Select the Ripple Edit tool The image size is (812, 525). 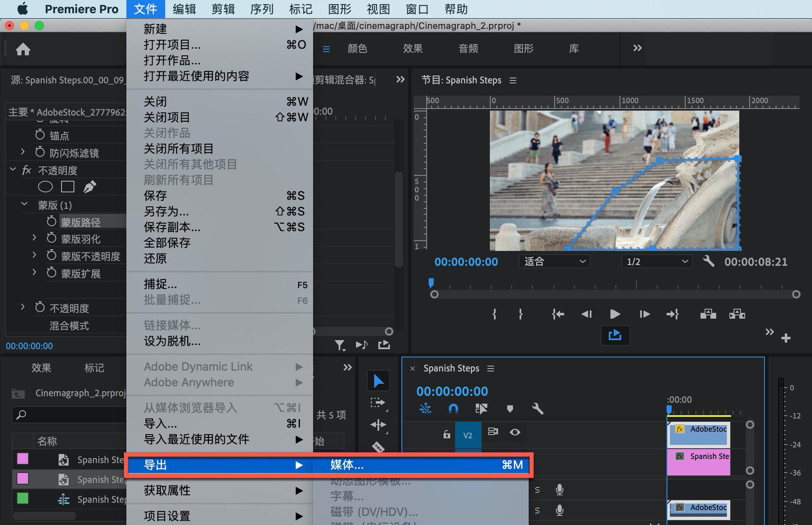click(x=378, y=425)
